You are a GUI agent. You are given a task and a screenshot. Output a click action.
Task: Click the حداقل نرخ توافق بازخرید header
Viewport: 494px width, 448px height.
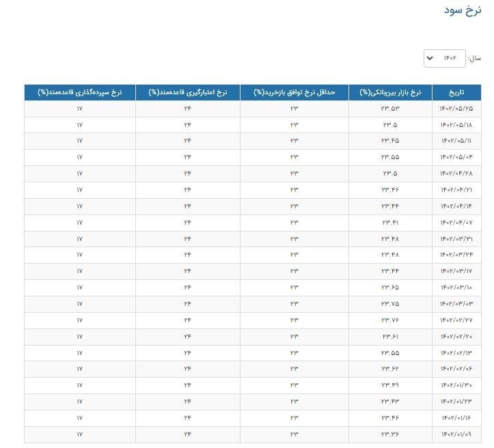pos(294,92)
